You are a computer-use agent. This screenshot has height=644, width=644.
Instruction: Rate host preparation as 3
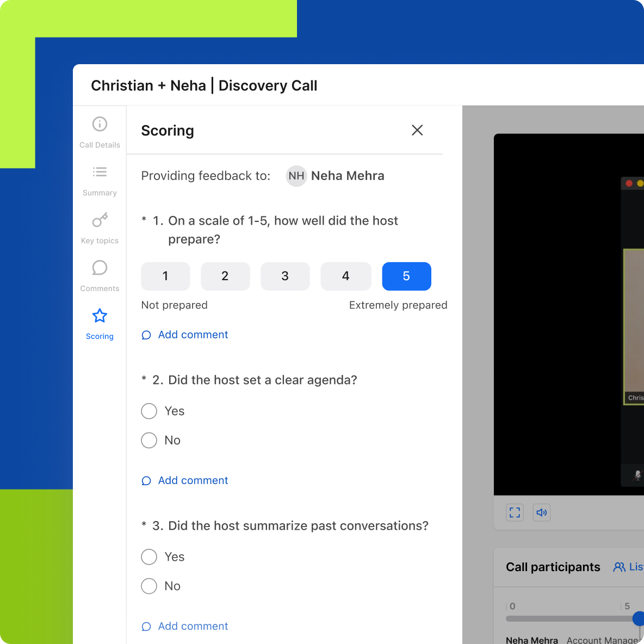click(x=285, y=276)
